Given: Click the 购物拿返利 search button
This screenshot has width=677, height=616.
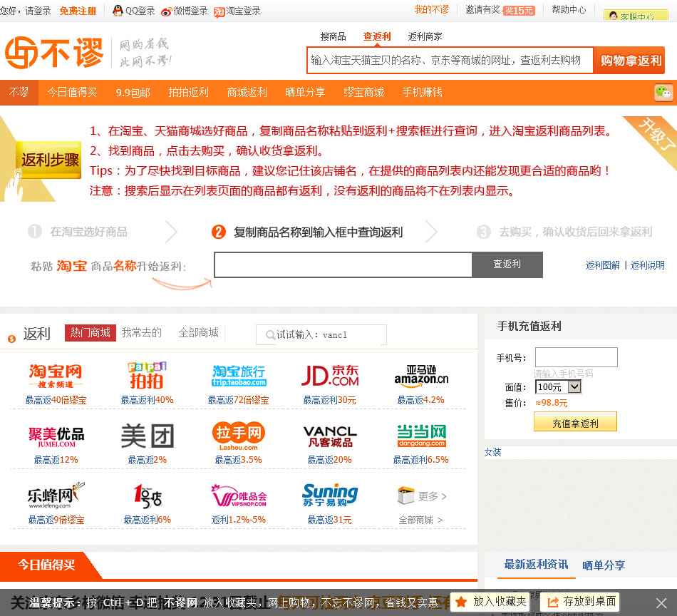Looking at the screenshot, I should coord(631,61).
